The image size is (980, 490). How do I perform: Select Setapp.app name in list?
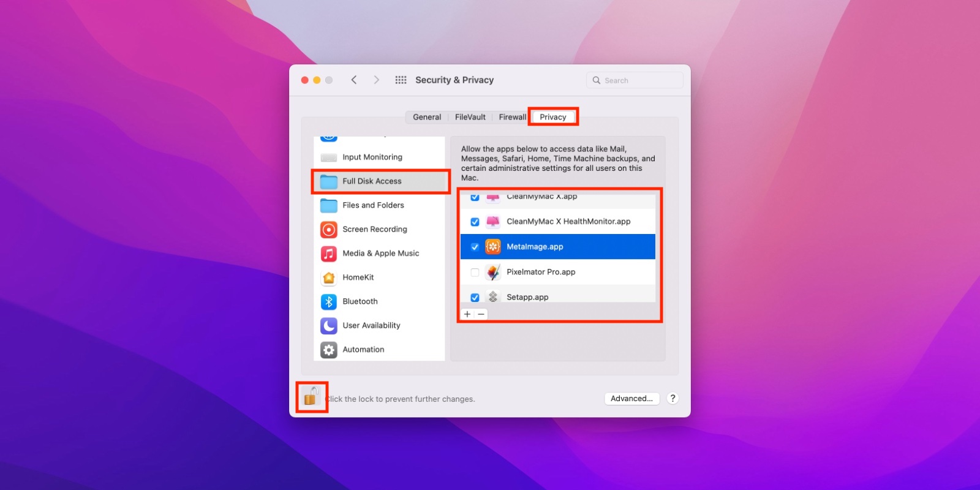pos(527,297)
